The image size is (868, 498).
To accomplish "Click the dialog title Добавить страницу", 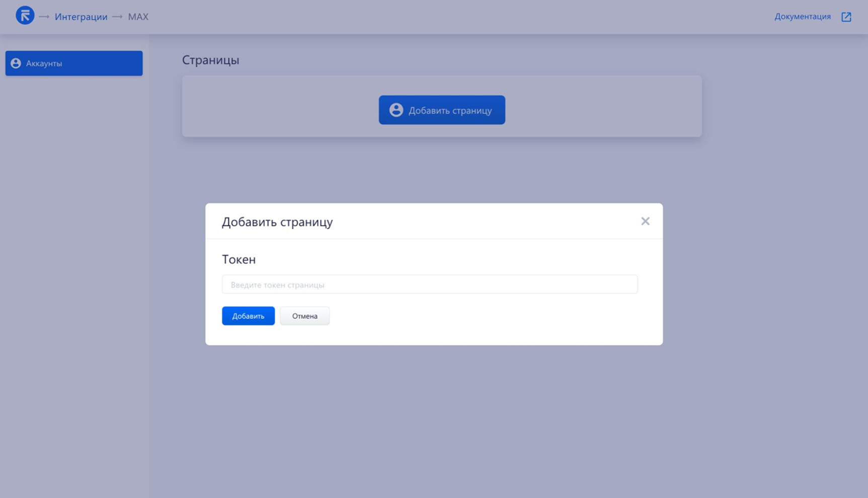I will click(277, 222).
